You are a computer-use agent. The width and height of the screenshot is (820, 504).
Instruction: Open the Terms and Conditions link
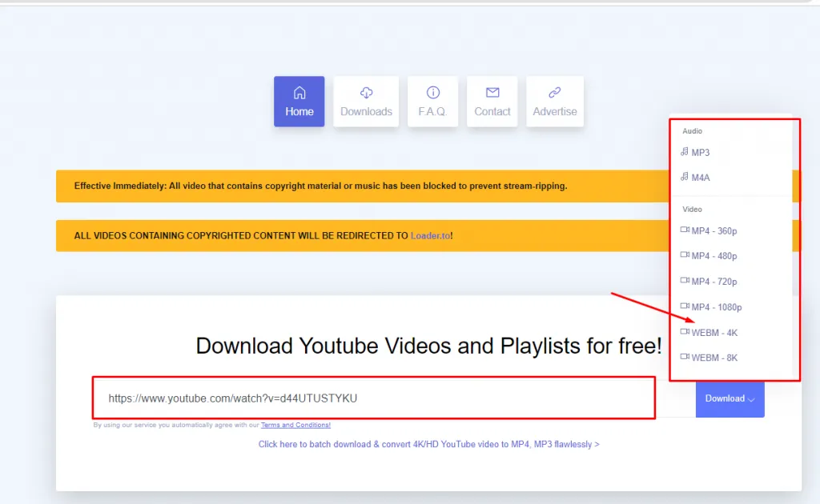click(295, 425)
